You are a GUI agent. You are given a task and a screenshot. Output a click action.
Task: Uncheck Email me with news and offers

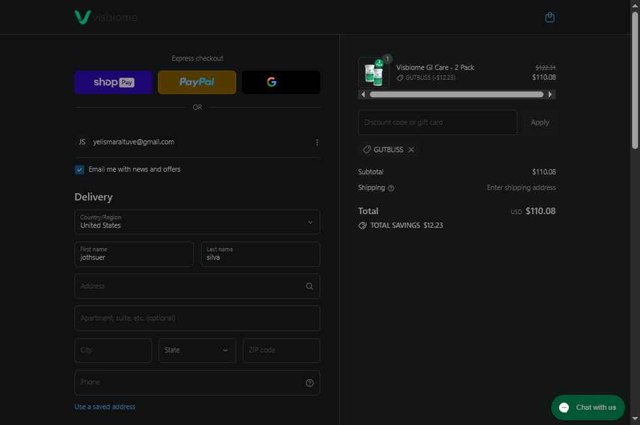pos(80,169)
